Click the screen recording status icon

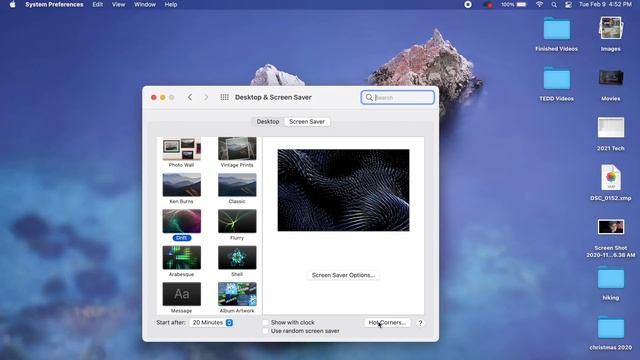(468, 4)
